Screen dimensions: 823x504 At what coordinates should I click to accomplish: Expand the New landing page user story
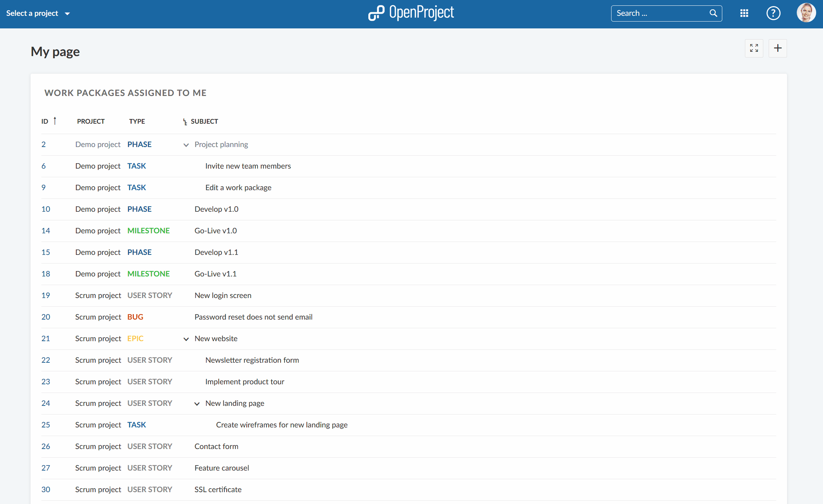pos(197,404)
